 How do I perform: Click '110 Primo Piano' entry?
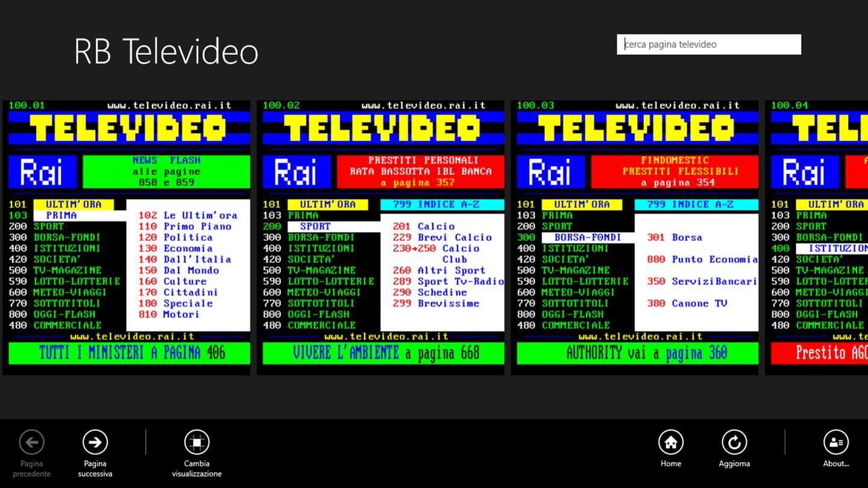point(186,227)
